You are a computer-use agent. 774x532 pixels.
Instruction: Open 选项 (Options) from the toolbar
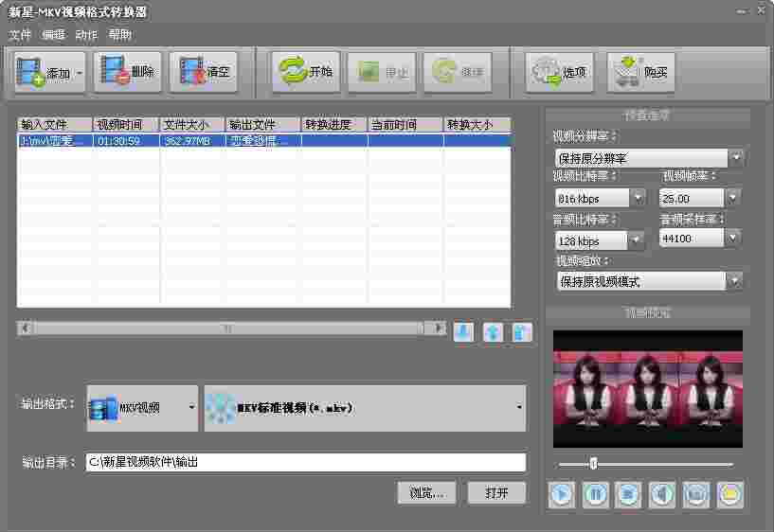(560, 72)
